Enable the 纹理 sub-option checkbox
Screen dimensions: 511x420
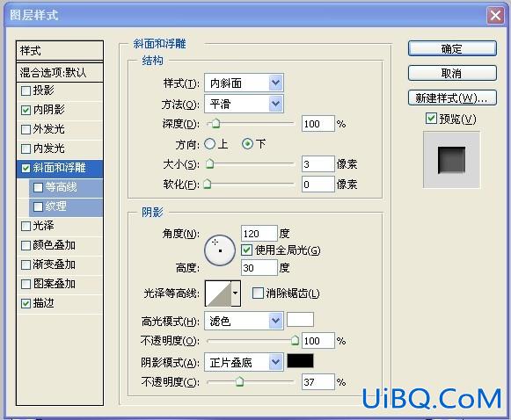pos(38,206)
